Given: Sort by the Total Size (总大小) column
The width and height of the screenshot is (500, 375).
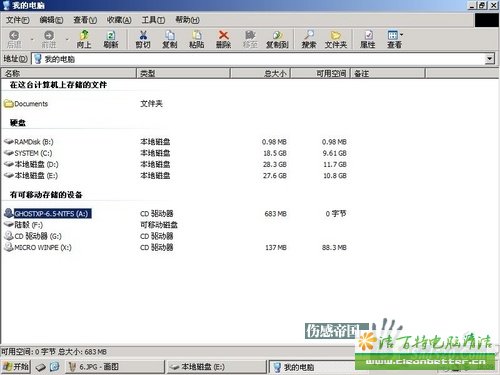Looking at the screenshot, I should click(260, 73).
